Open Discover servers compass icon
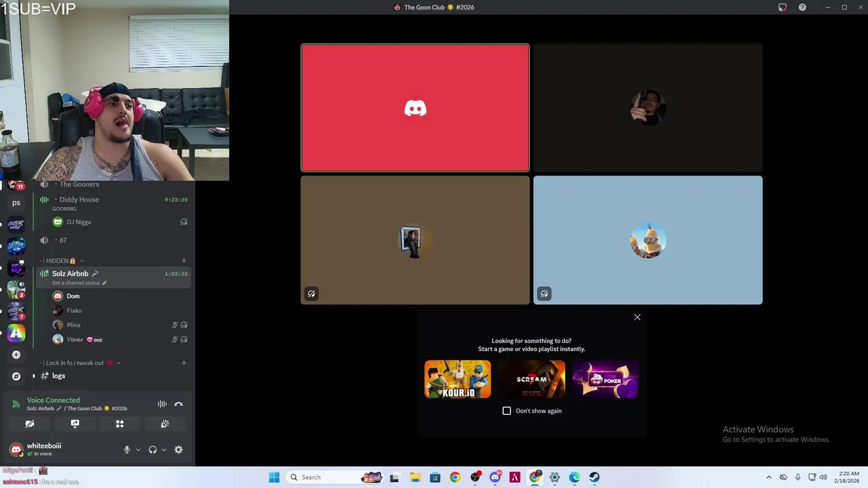Viewport: 868px width, 488px height. click(x=16, y=376)
